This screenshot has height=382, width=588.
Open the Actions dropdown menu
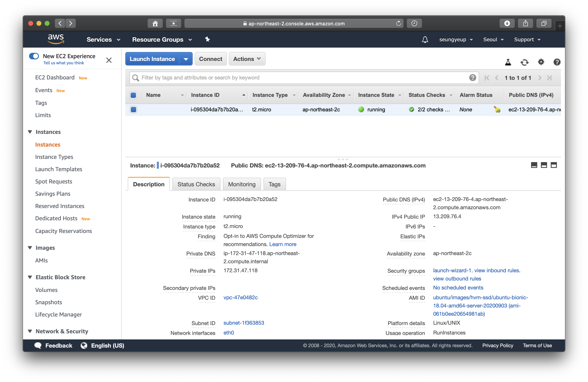pyautogui.click(x=247, y=59)
